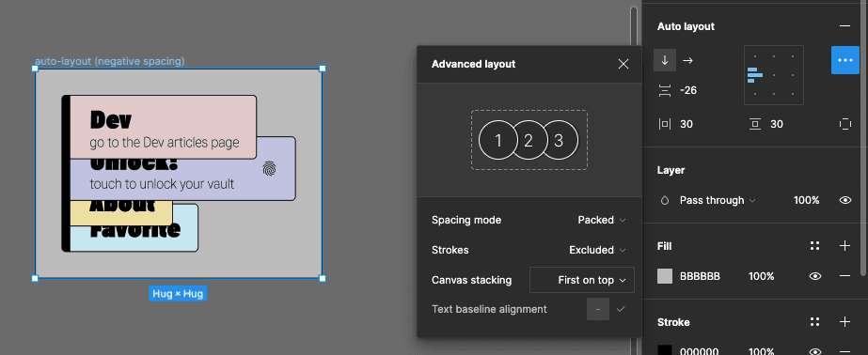Image resolution: width=868 pixels, height=355 pixels.
Task: Open Spacing mode Packed dropdown
Action: [602, 220]
